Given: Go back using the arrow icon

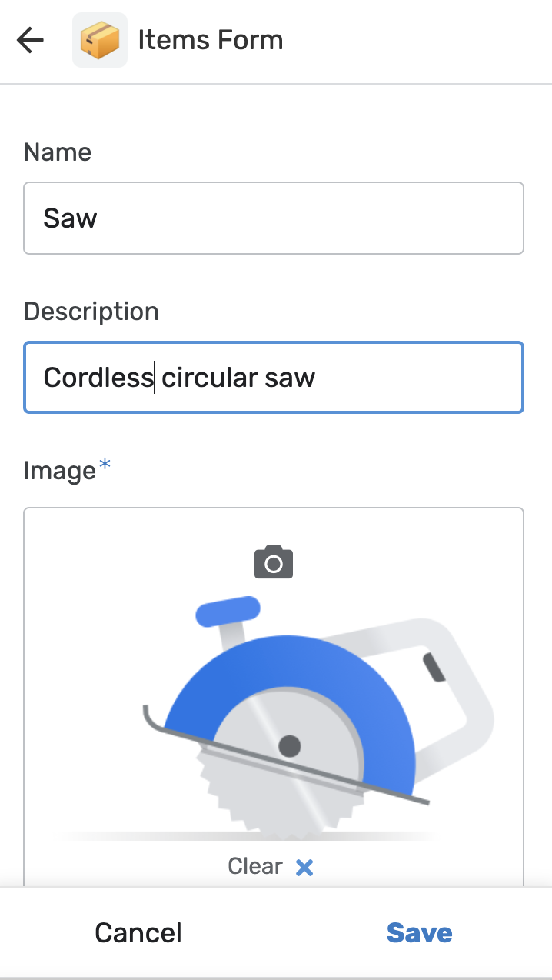Looking at the screenshot, I should coord(30,40).
